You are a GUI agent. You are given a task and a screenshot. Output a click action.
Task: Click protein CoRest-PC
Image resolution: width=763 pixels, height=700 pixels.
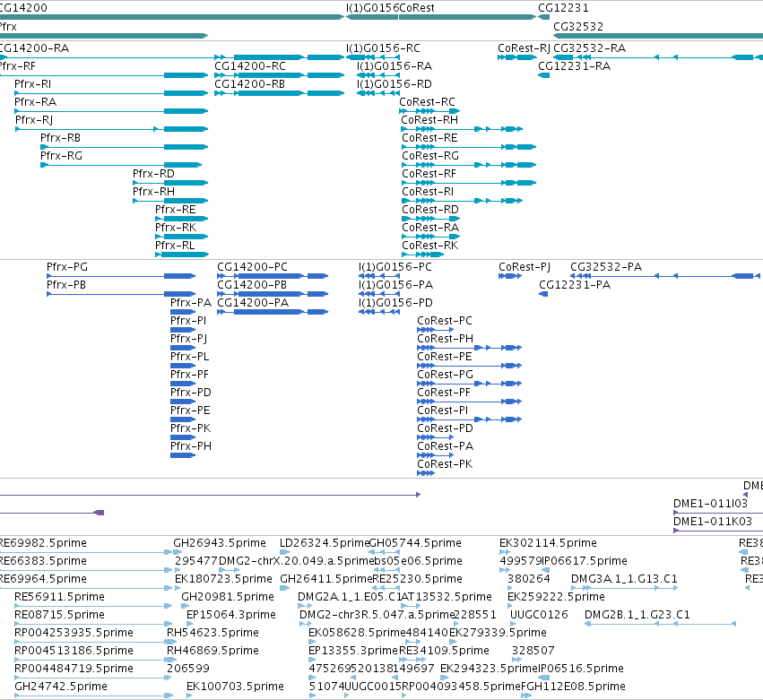click(x=436, y=330)
